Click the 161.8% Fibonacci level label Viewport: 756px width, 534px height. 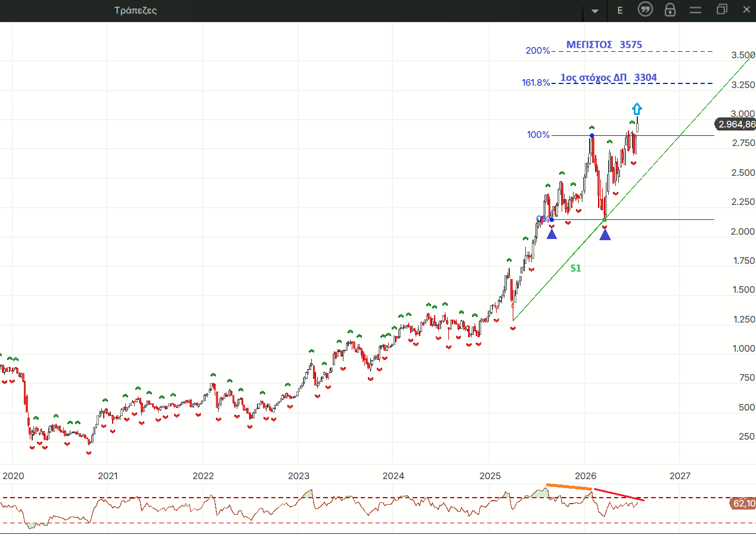pyautogui.click(x=536, y=83)
